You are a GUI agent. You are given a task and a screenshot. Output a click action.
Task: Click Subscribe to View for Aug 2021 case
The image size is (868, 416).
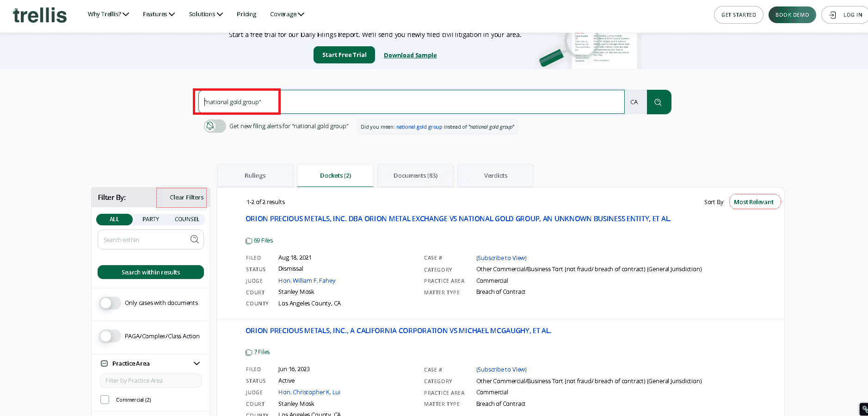click(x=501, y=258)
